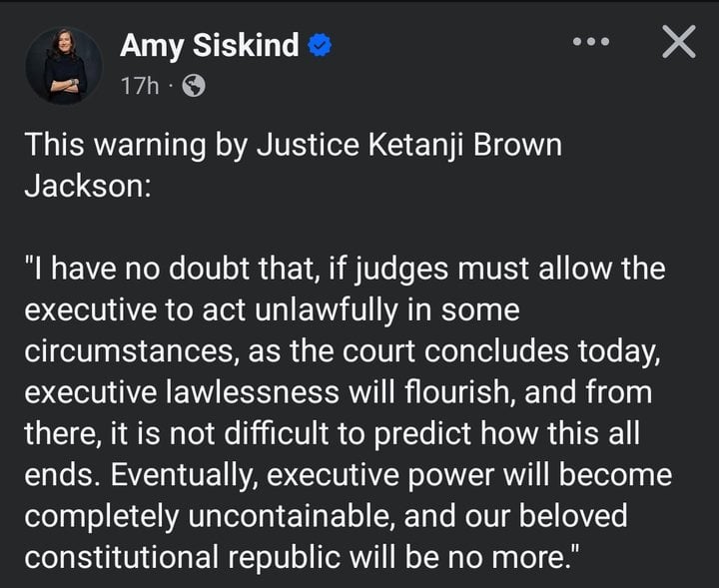Click the blue verified badge
The height and width of the screenshot is (588, 719).
[320, 45]
